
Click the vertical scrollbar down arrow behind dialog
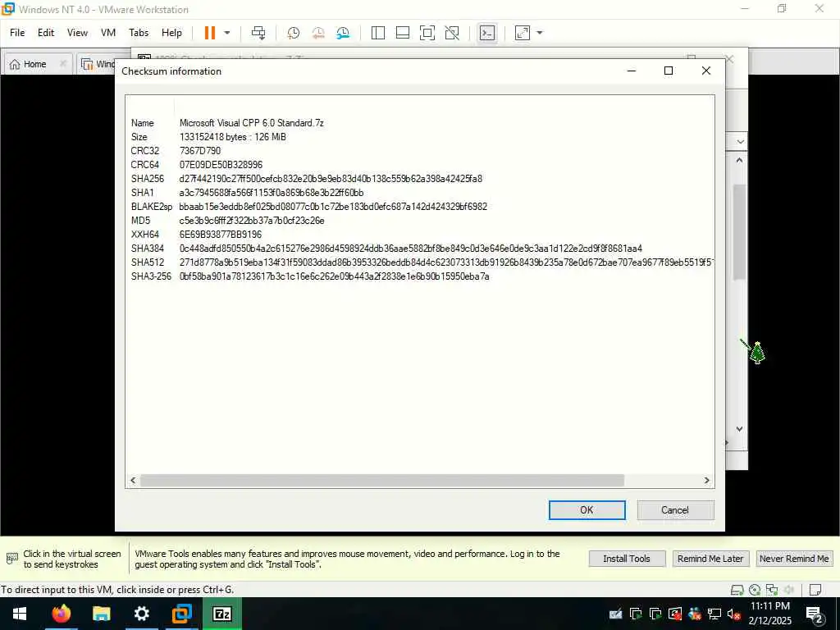[739, 428]
